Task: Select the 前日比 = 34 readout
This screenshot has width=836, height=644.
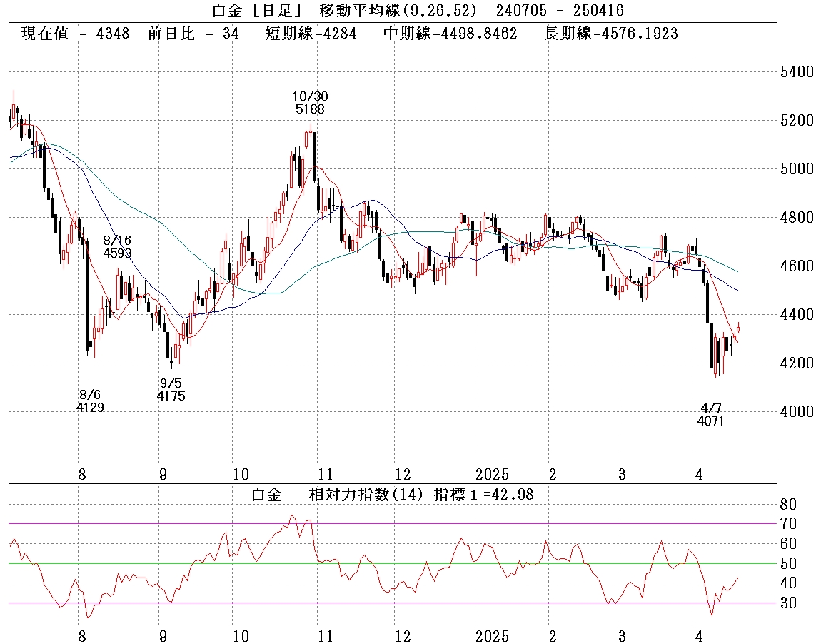Action: (x=193, y=34)
